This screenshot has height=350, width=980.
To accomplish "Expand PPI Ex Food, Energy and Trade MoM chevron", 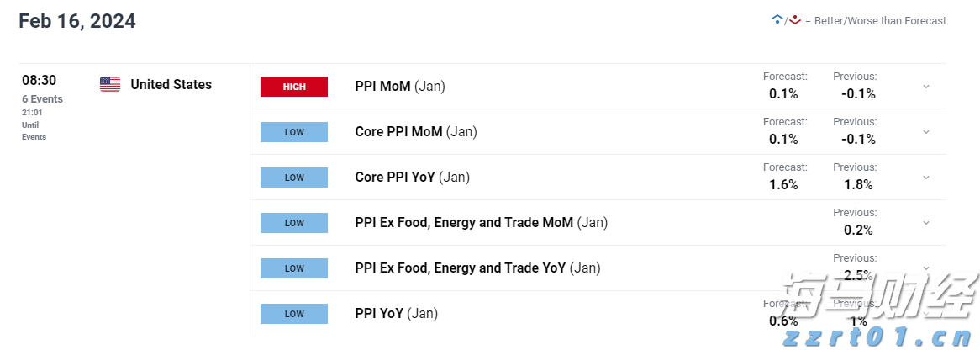I will click(926, 223).
